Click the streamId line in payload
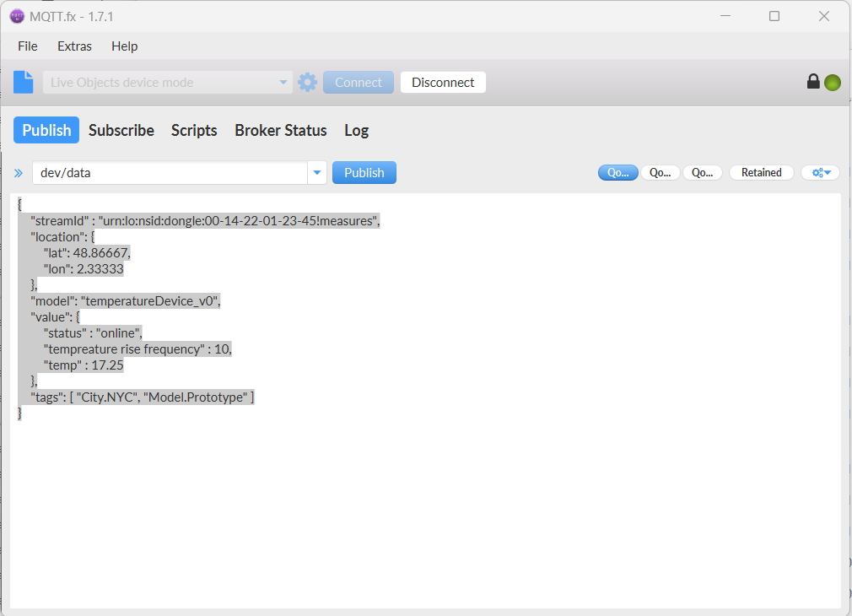The height and width of the screenshot is (616, 852). pyautogui.click(x=205, y=221)
